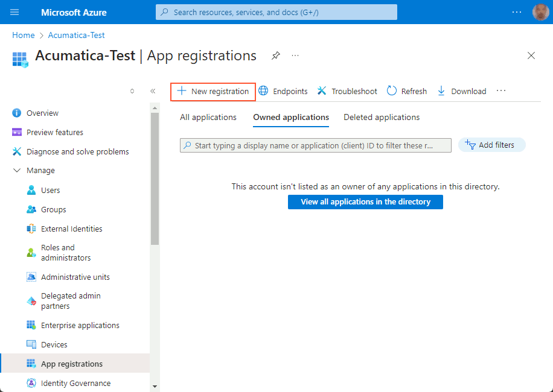Expand toolbar overflow ellipsis menu
Viewport: 553px width, 392px height.
click(500, 91)
